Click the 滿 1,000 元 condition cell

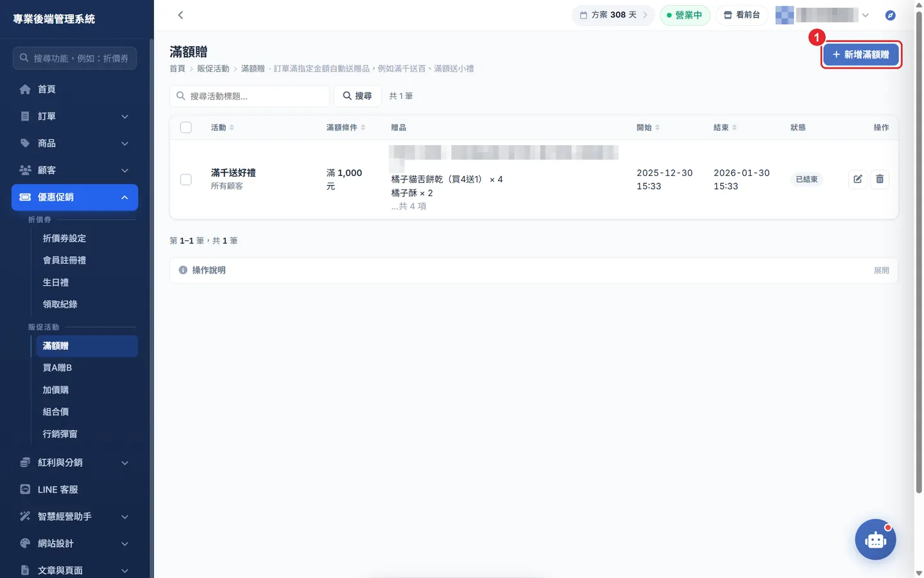(345, 179)
